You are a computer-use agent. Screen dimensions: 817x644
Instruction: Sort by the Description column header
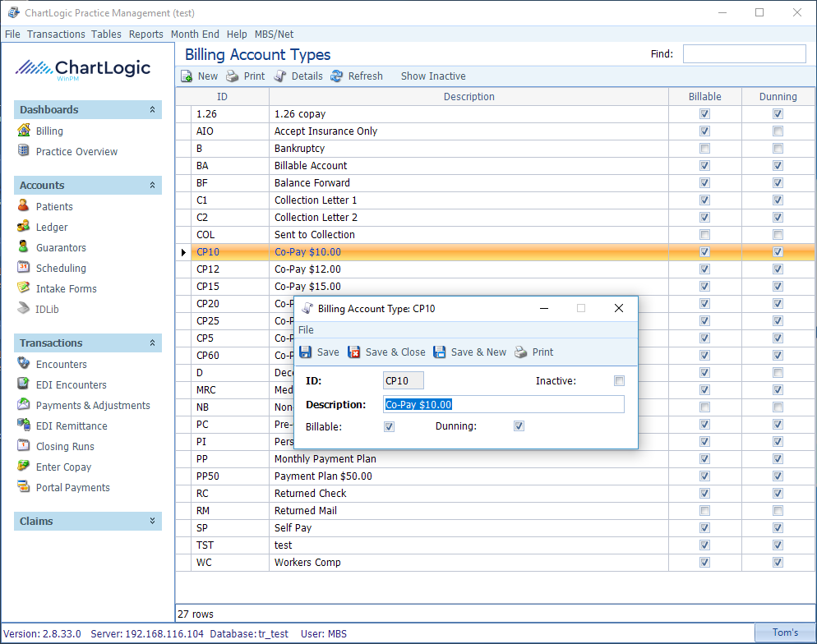[469, 96]
